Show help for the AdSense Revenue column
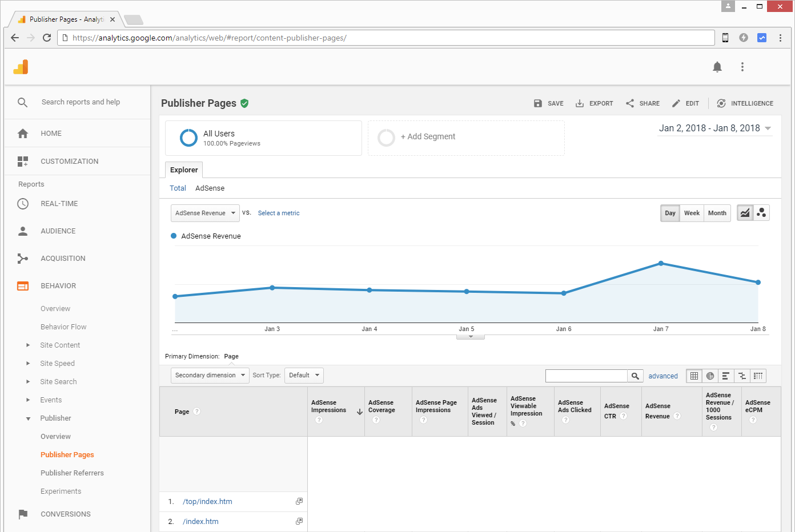The width and height of the screenshot is (795, 532). (677, 416)
